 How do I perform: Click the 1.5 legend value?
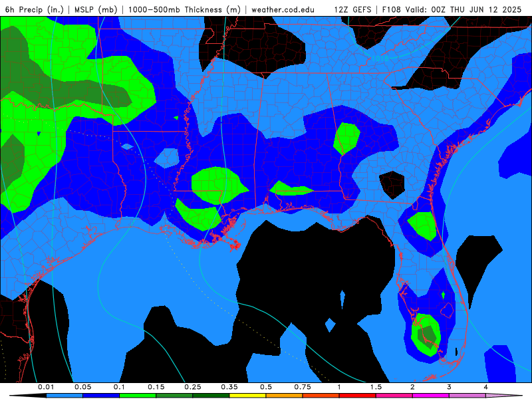[376, 387]
